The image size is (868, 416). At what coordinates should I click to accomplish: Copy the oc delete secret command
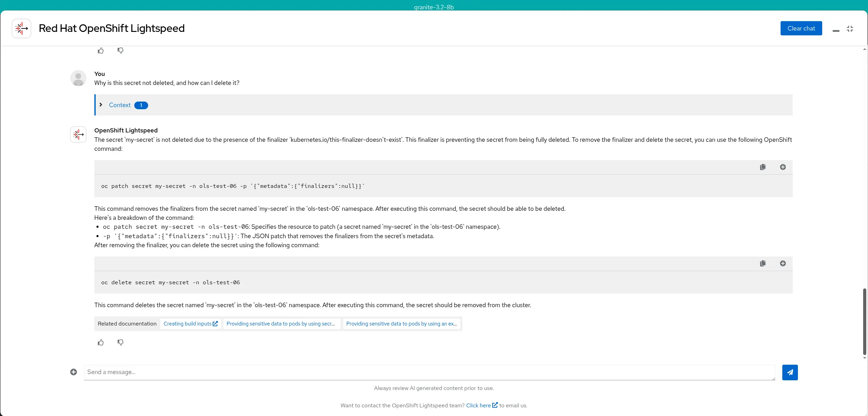pyautogui.click(x=763, y=263)
